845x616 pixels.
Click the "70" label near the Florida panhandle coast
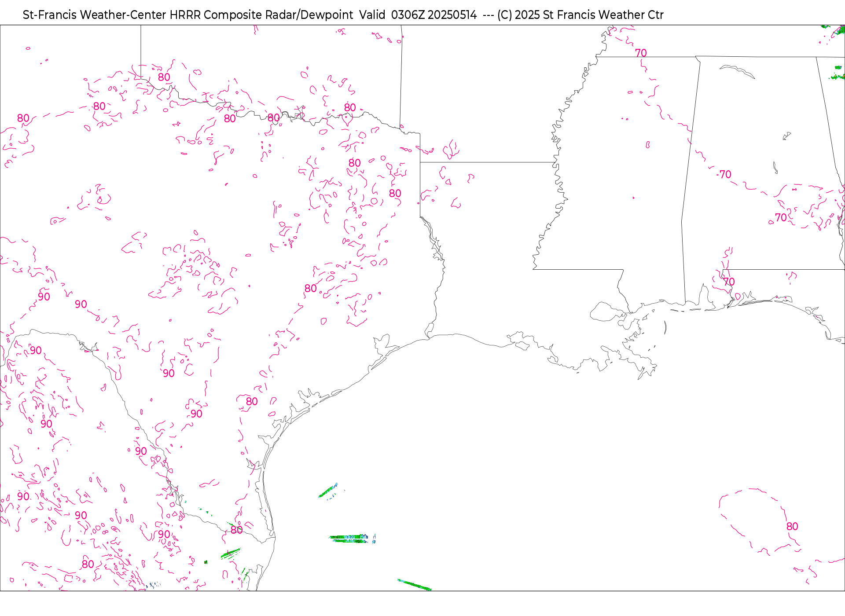point(729,282)
